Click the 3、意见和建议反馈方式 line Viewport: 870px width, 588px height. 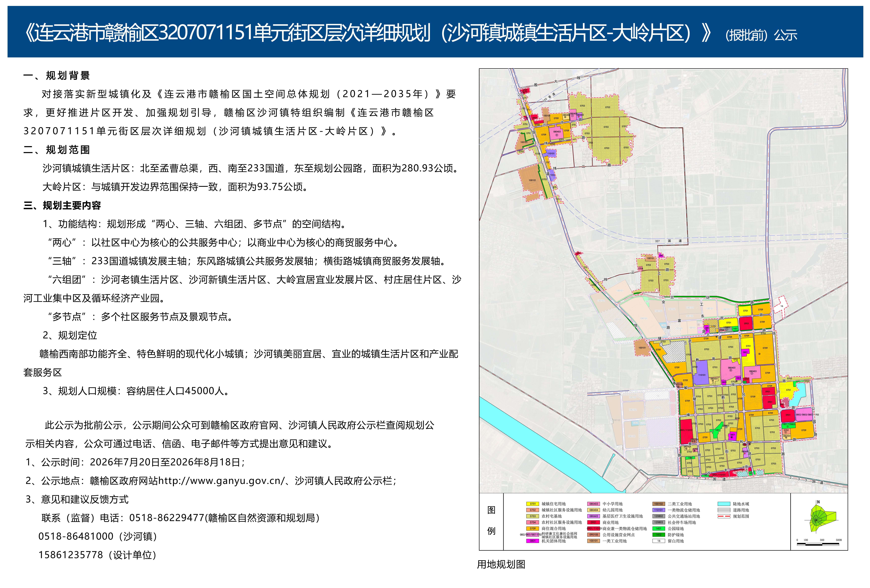tap(77, 499)
